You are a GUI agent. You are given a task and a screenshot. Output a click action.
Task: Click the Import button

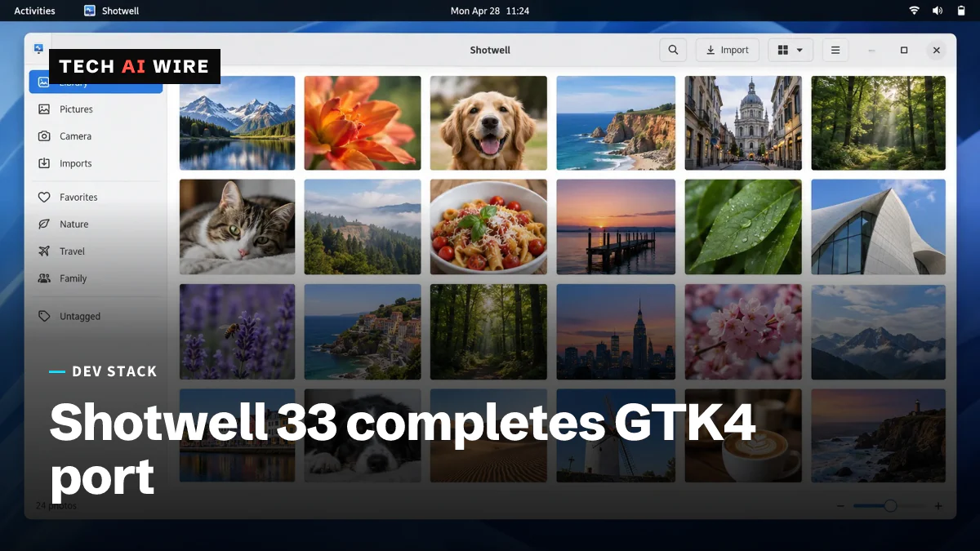[x=727, y=50]
